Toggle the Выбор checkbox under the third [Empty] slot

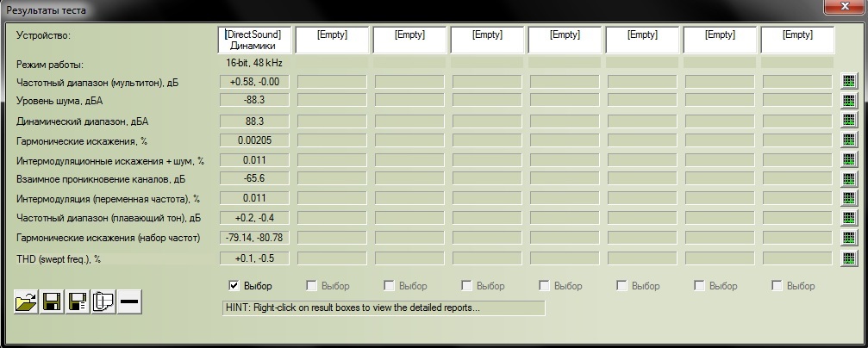point(466,286)
